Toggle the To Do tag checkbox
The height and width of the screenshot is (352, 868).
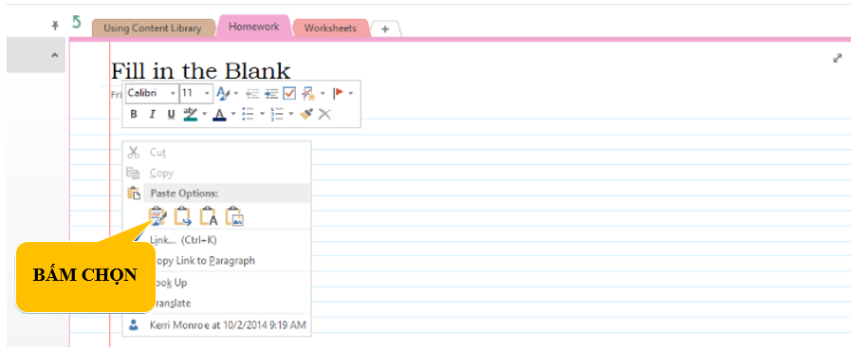(289, 94)
